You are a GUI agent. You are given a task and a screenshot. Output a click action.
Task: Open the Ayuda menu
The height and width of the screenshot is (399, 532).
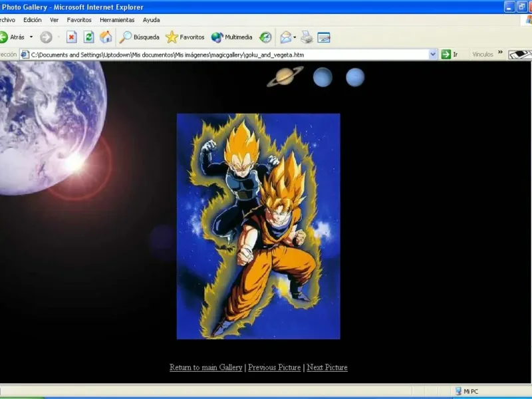152,20
